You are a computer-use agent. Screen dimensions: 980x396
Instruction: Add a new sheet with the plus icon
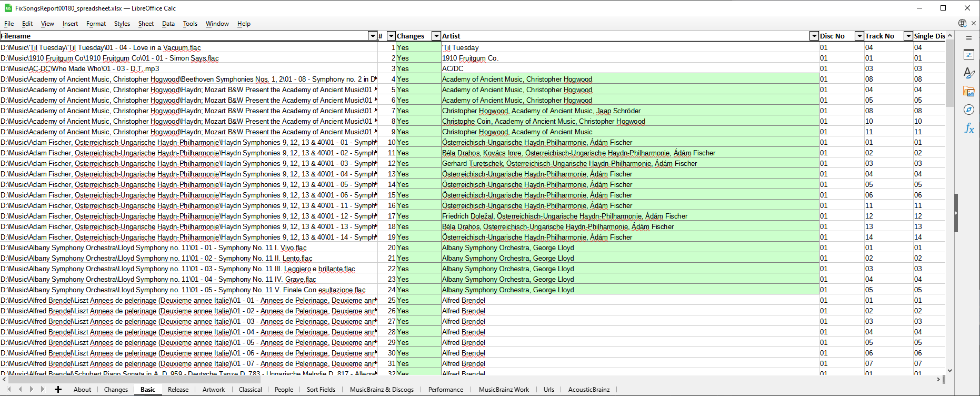pyautogui.click(x=58, y=389)
